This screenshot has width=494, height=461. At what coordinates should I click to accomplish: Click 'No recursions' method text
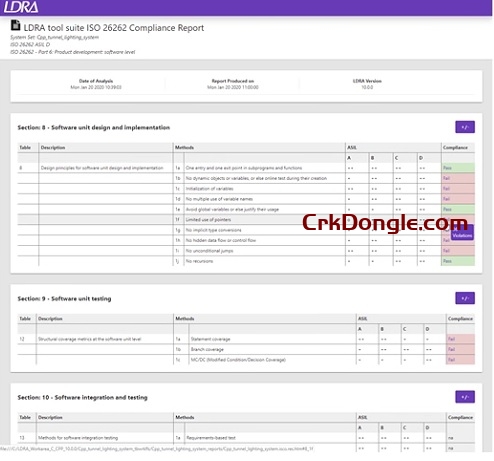(199, 261)
